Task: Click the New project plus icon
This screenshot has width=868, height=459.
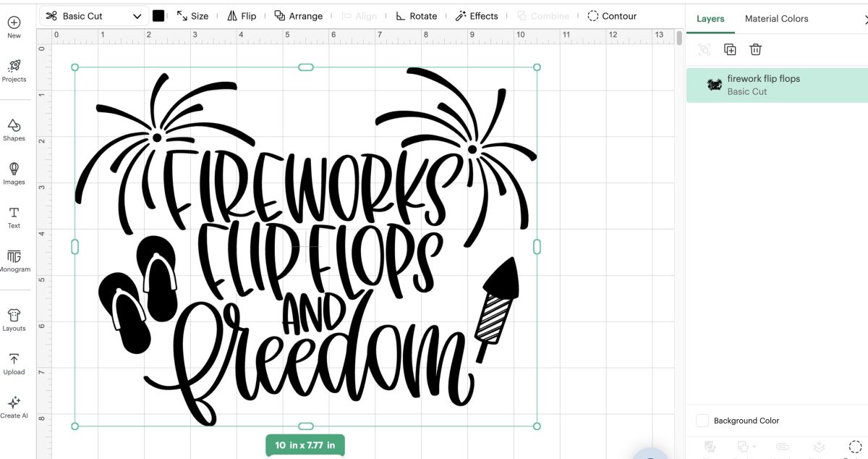Action: pyautogui.click(x=14, y=22)
